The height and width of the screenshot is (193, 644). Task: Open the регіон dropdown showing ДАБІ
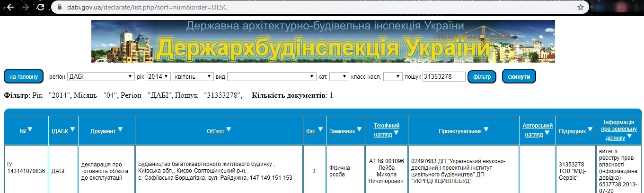click(101, 76)
